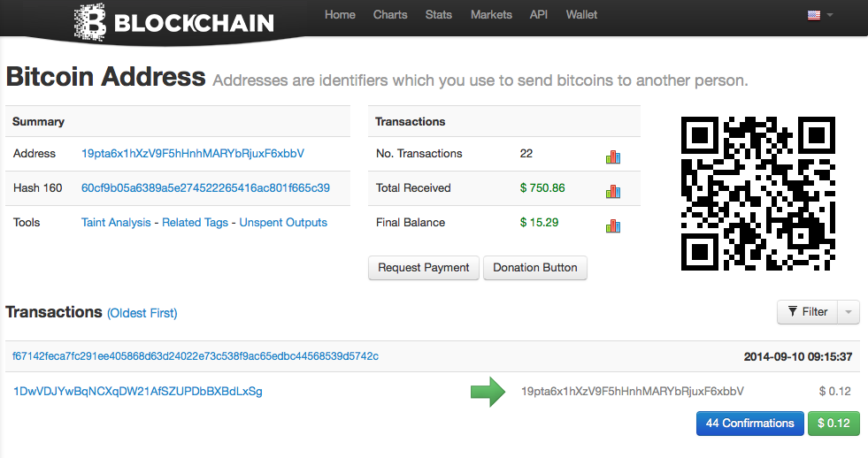The image size is (868, 458).
Task: Click the Donation Button
Action: 534,268
